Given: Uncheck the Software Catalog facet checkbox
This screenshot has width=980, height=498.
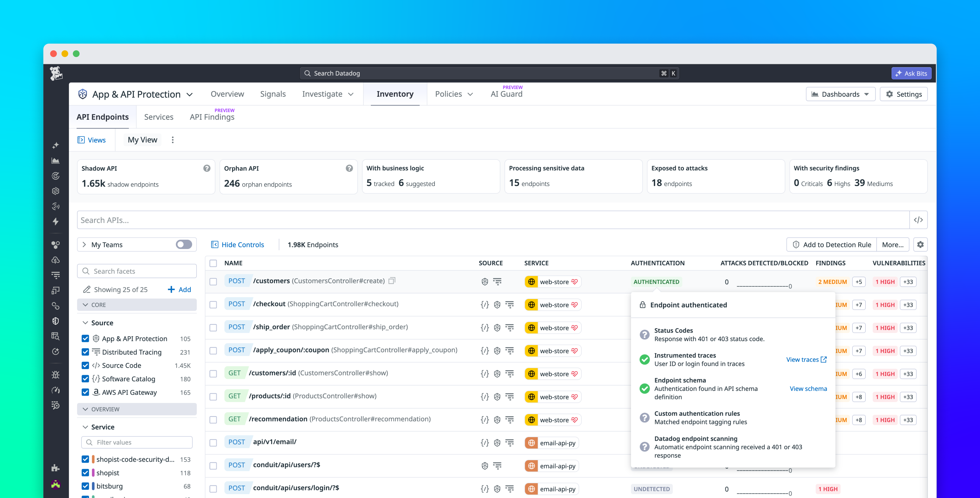Looking at the screenshot, I should [x=85, y=379].
